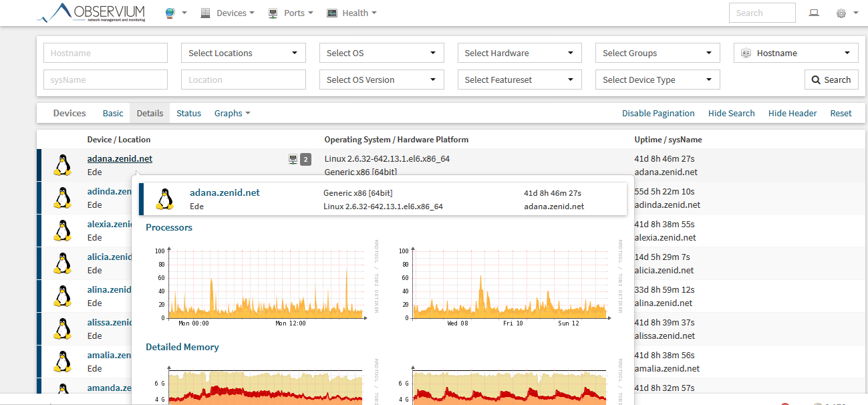Viewport: 868px width, 405px height.
Task: Click the Reset link
Action: [x=841, y=113]
